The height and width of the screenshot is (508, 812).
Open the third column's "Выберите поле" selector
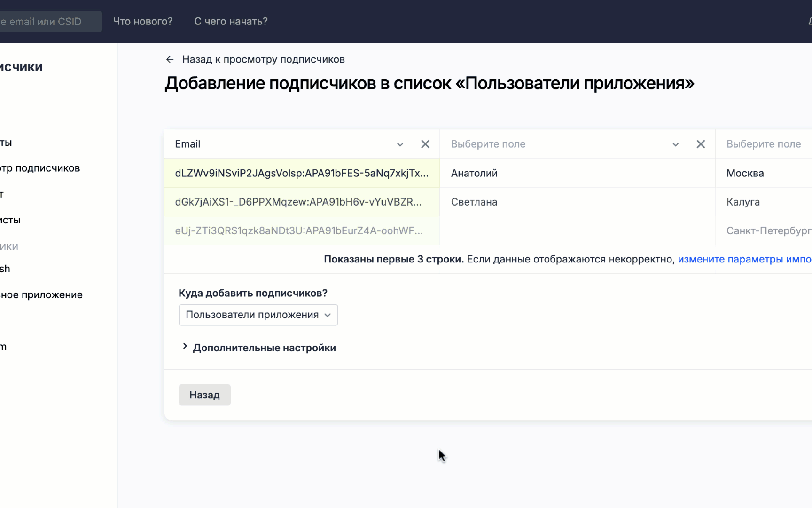click(x=763, y=144)
